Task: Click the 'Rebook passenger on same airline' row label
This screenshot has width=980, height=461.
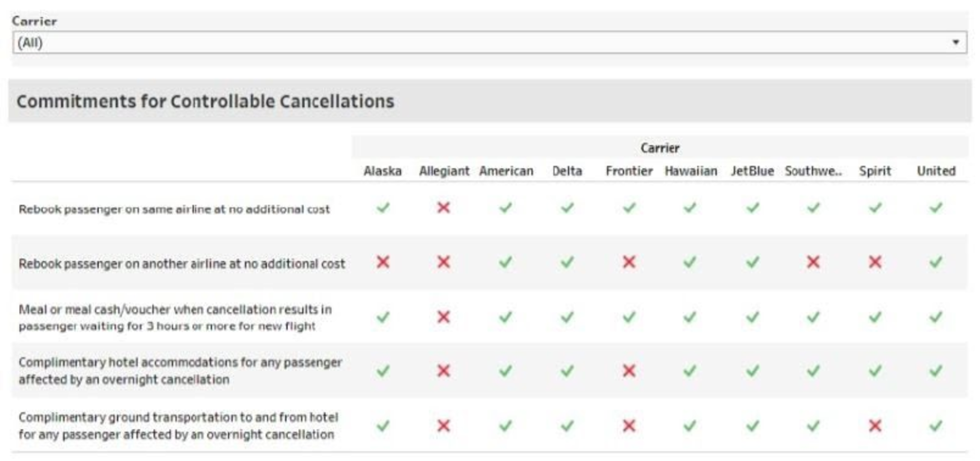Action: [174, 209]
